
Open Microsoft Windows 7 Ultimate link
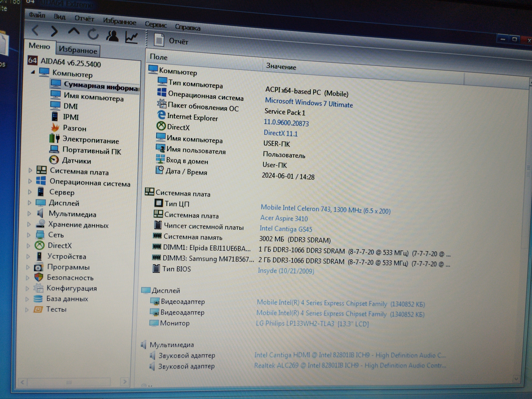[309, 102]
